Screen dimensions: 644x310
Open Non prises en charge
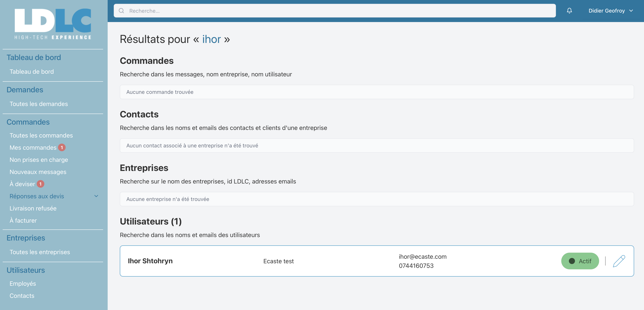pos(38,160)
